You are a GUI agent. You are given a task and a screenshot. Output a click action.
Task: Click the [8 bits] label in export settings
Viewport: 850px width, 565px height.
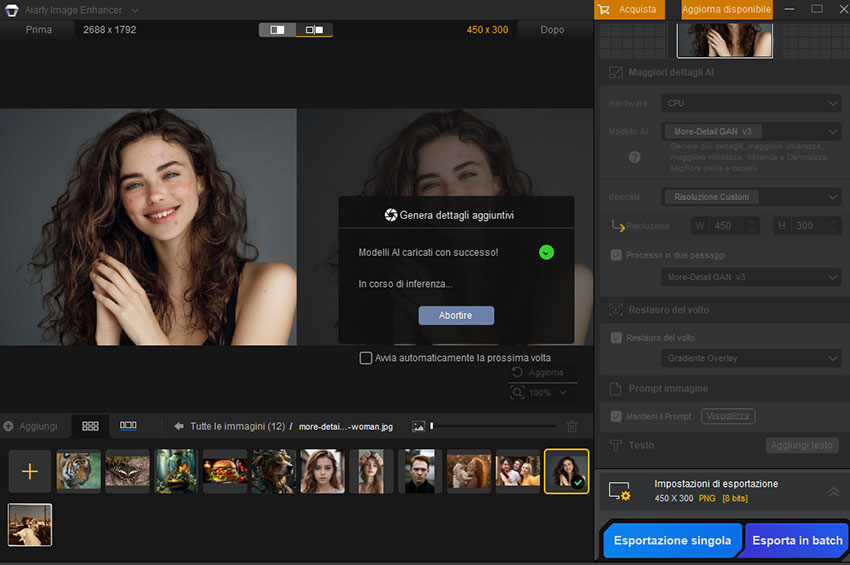[735, 498]
